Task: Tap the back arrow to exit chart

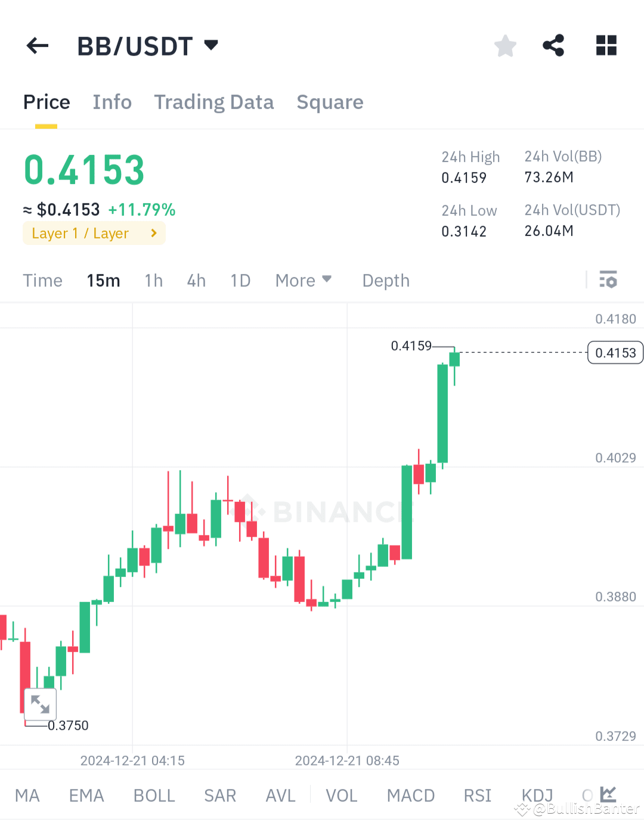Action: [x=37, y=45]
